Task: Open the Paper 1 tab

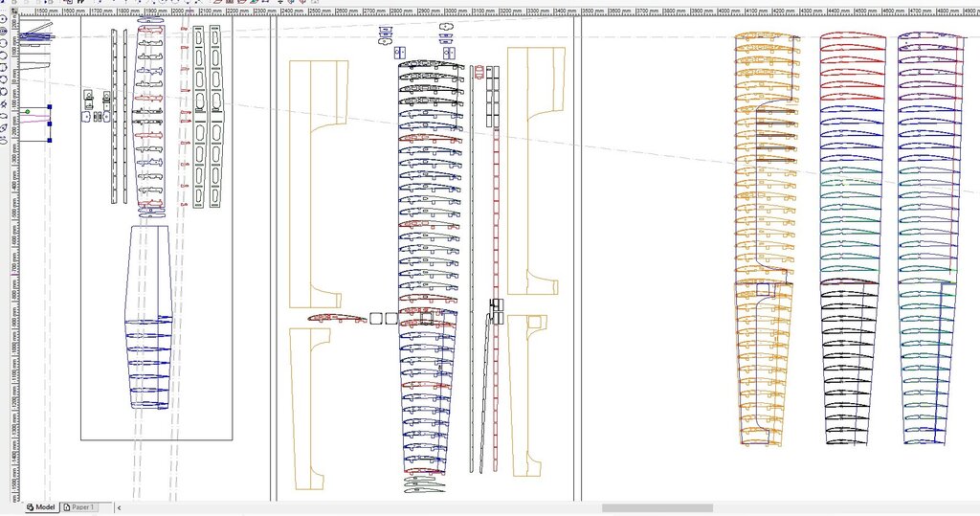Action: pos(79,507)
